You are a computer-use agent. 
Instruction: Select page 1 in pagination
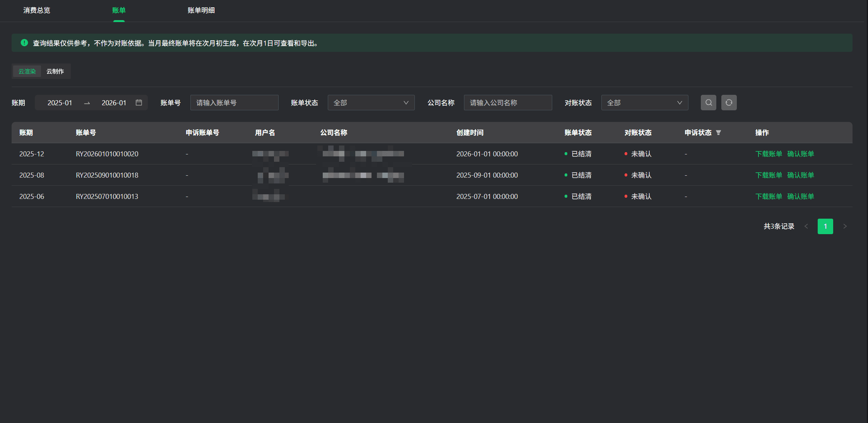pyautogui.click(x=825, y=226)
